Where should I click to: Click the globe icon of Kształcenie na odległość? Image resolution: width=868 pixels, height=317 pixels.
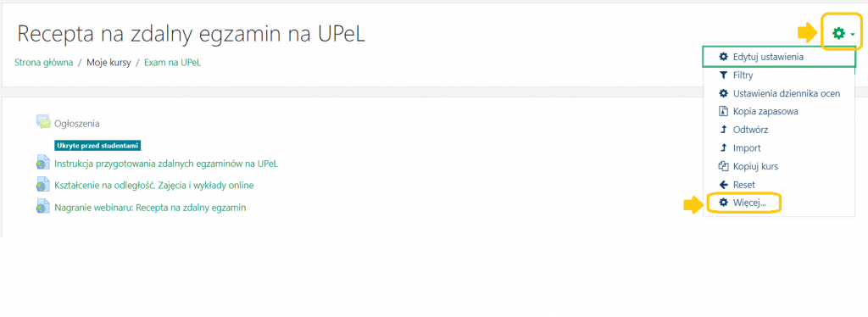pyautogui.click(x=43, y=184)
